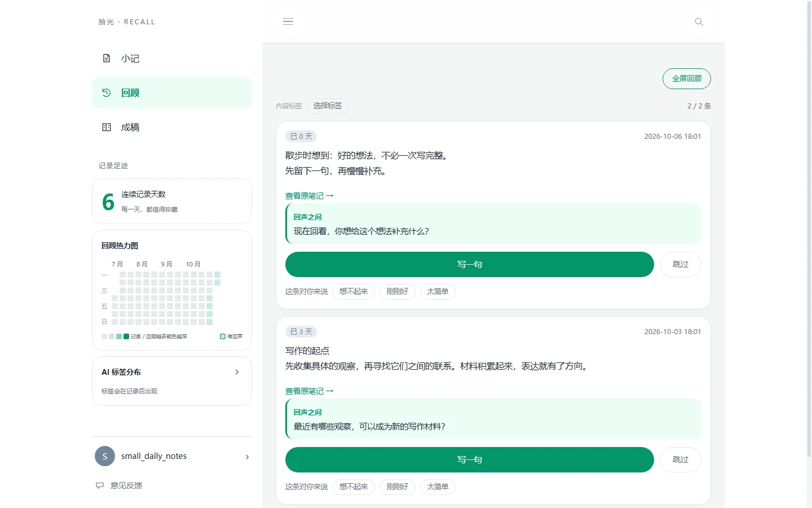Click the page vertical scrollbar

tap(809, 229)
